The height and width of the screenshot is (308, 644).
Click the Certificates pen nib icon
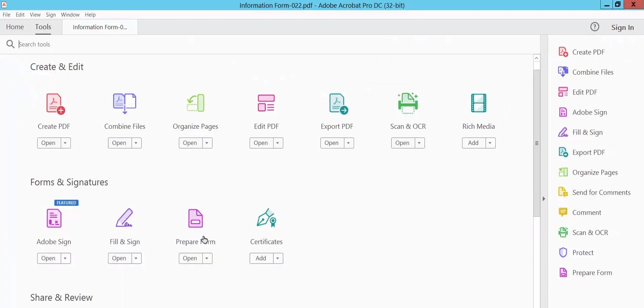[x=266, y=218]
